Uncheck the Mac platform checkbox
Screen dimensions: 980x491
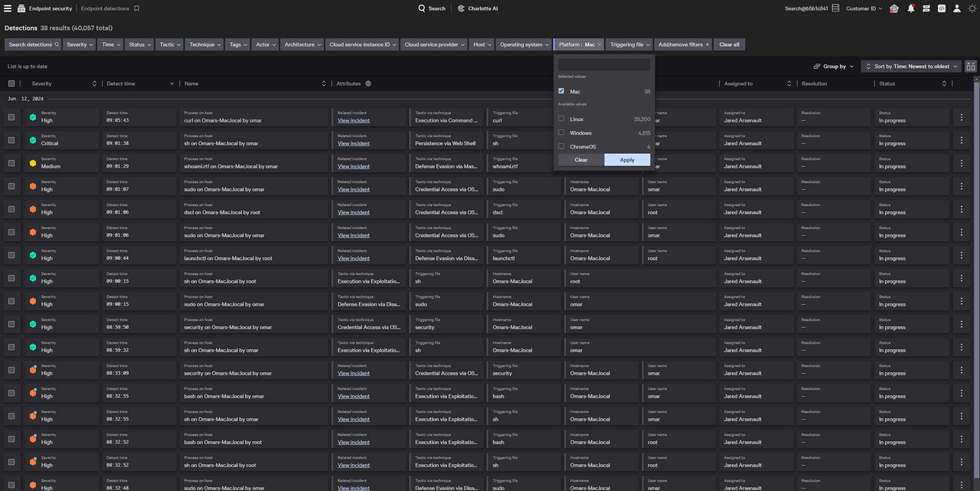coord(561,91)
